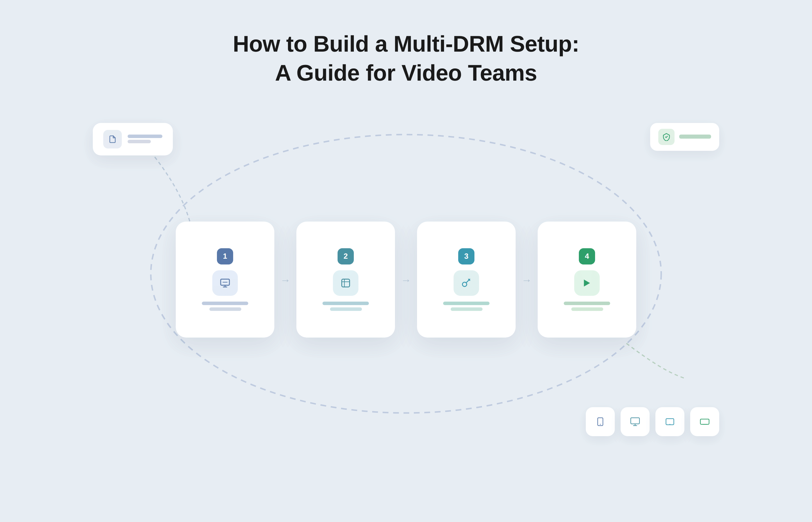Click the play triangle icon in card 4
The image size is (812, 522).
[587, 283]
